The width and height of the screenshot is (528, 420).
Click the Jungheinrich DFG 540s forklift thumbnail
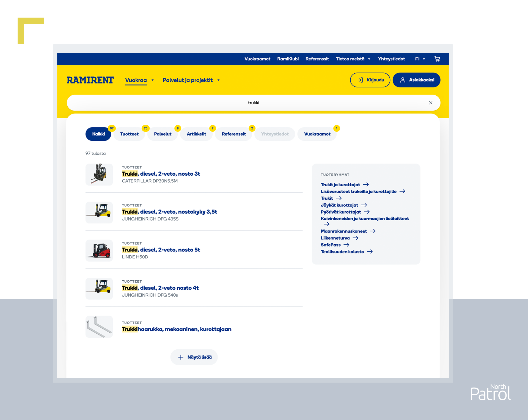[x=99, y=289]
